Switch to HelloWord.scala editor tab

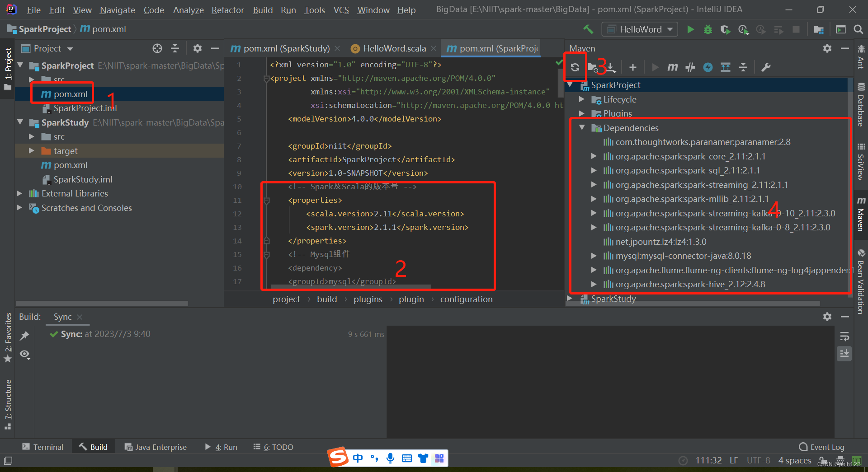394,48
